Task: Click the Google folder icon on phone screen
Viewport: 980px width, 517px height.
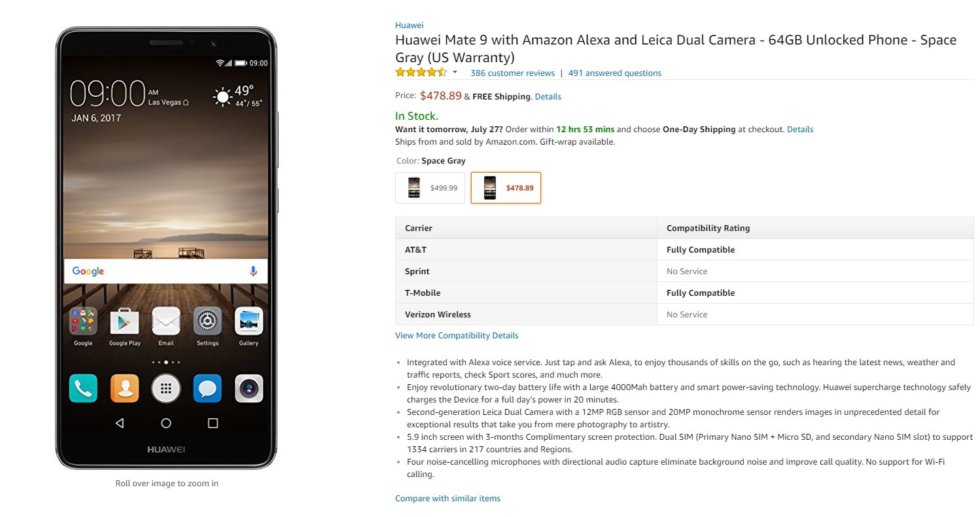Action: [83, 321]
